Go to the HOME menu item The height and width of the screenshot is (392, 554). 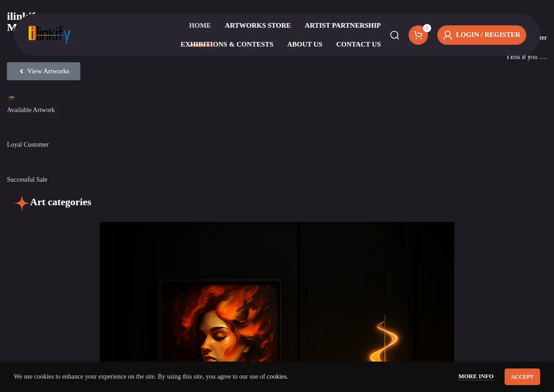[x=200, y=25]
